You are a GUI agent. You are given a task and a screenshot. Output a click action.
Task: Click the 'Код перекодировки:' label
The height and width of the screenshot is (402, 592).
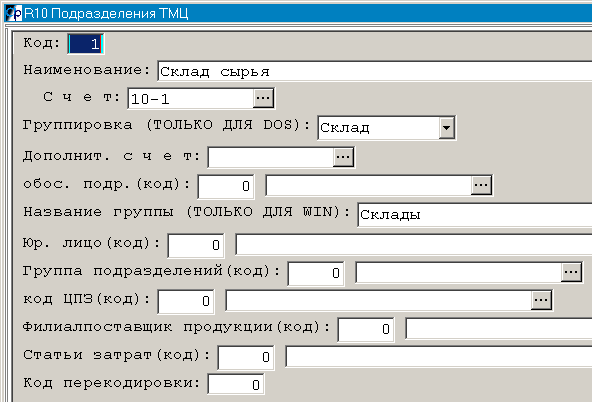click(x=112, y=383)
